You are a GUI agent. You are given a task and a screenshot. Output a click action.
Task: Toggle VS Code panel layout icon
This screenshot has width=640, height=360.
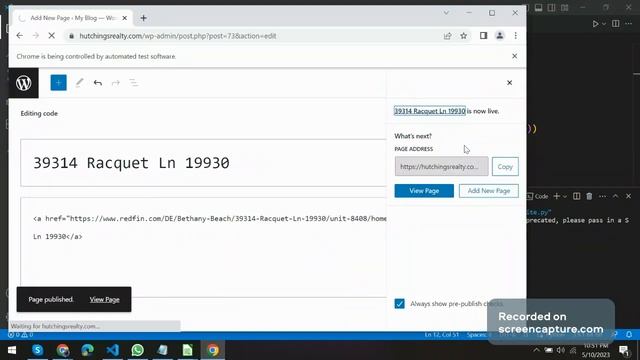(x=538, y=7)
